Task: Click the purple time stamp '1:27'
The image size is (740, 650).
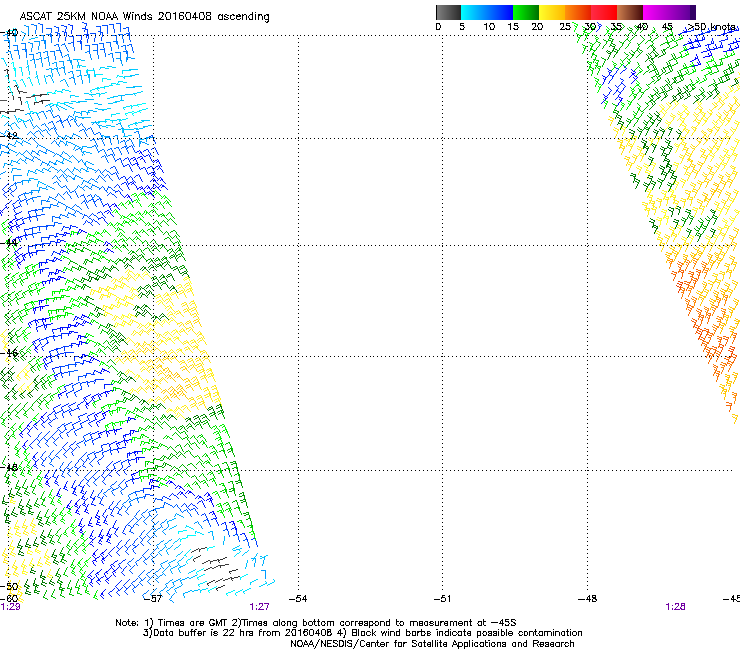Action: click(x=260, y=607)
